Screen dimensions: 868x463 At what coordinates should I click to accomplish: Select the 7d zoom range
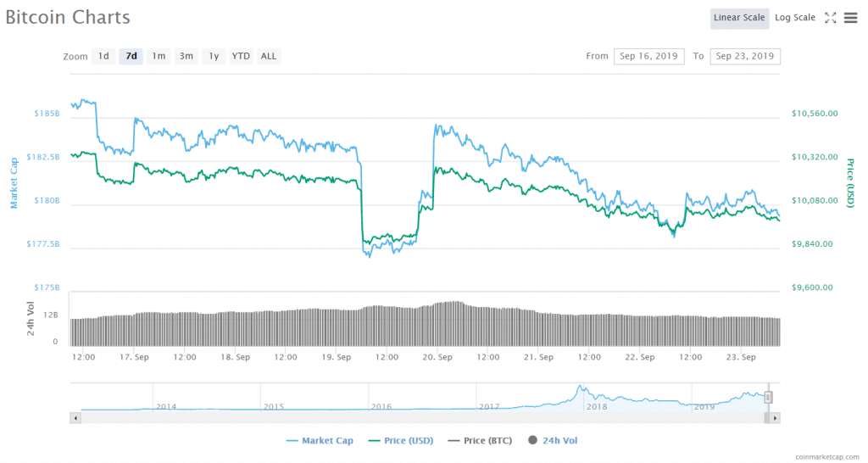click(x=131, y=57)
